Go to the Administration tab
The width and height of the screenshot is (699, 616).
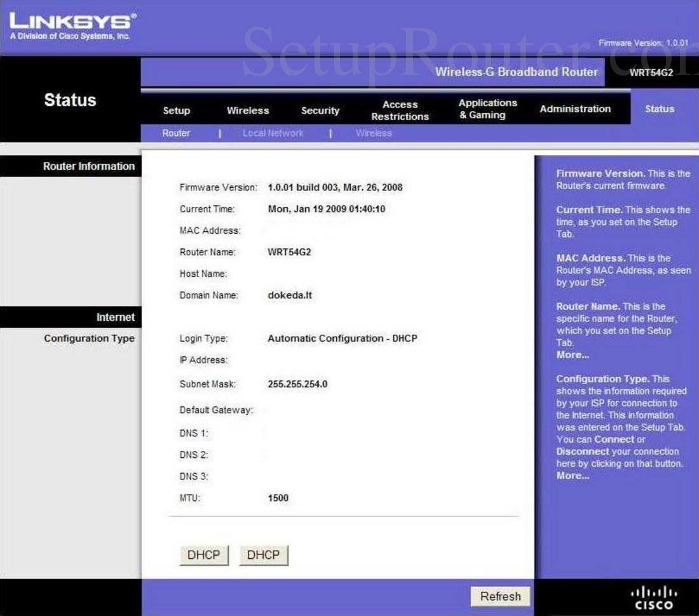click(574, 109)
